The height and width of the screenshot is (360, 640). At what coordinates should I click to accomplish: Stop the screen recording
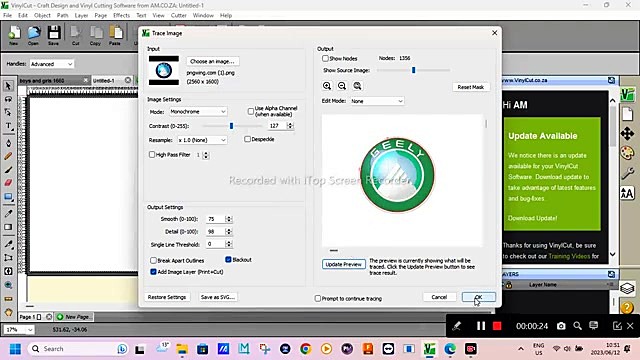coord(497,326)
